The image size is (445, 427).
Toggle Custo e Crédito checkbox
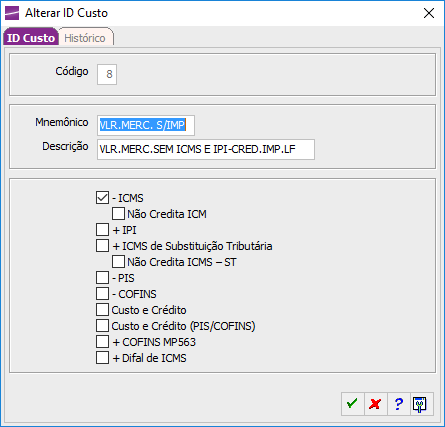[102, 310]
